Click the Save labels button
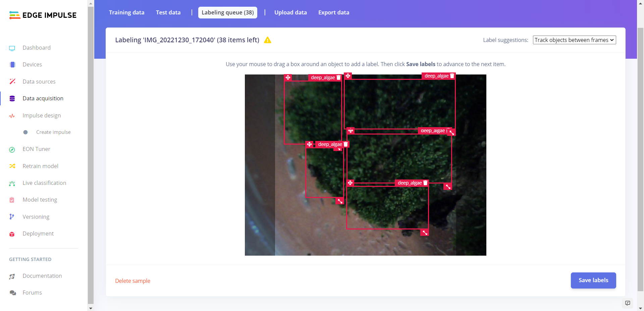The image size is (644, 311). pyautogui.click(x=593, y=280)
